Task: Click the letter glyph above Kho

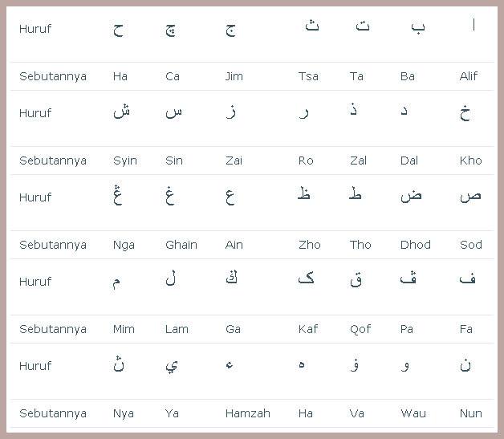Action: tap(465, 112)
